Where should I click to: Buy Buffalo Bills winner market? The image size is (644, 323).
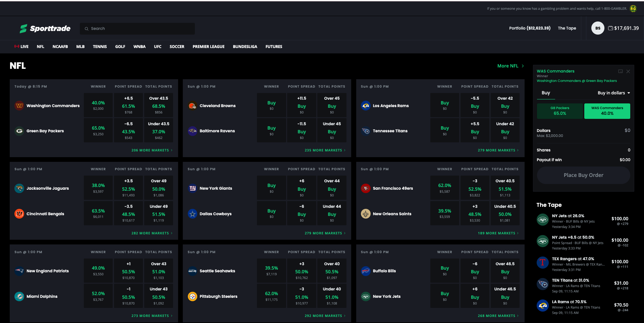pos(445,271)
